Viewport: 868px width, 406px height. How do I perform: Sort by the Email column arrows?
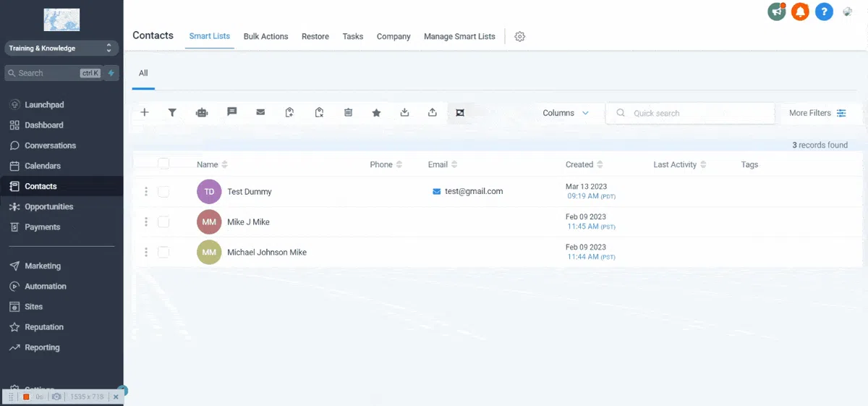(454, 165)
